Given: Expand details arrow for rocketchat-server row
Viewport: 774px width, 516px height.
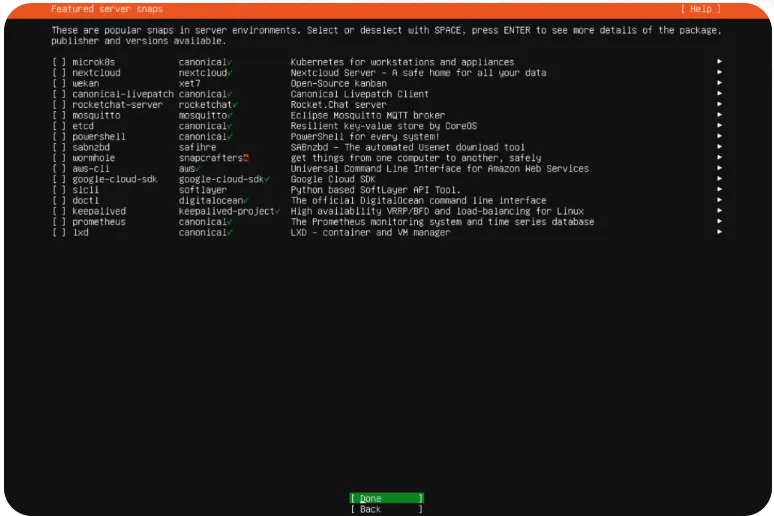Looking at the screenshot, I should 719,104.
